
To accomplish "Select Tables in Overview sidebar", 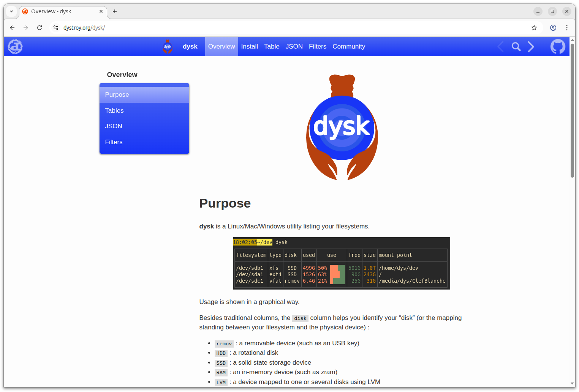I will (x=114, y=110).
